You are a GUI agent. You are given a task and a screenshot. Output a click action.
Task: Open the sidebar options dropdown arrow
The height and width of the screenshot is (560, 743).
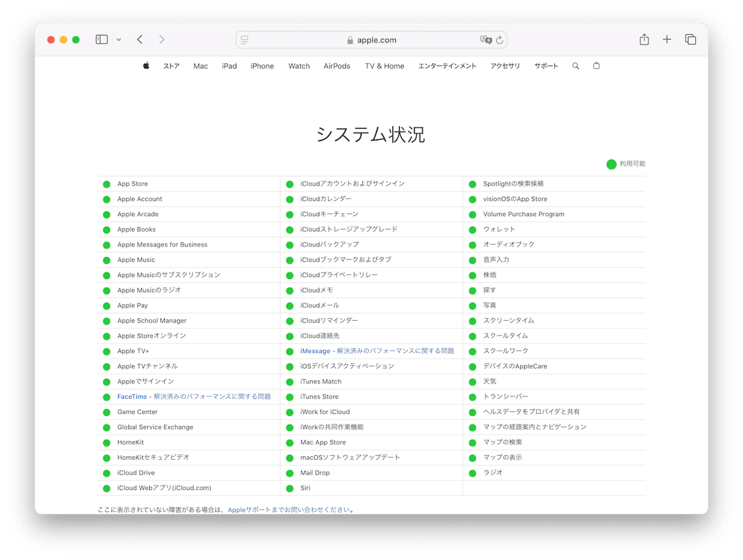119,40
